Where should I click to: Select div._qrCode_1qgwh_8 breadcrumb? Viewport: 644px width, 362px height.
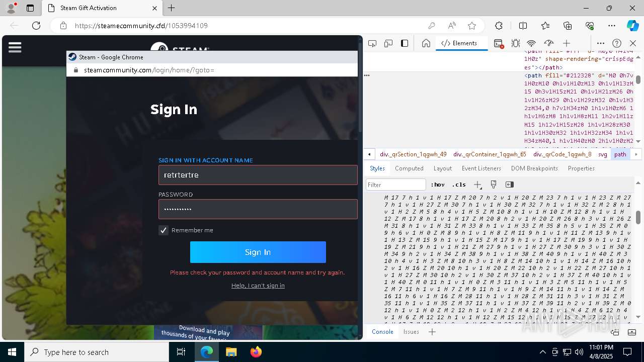562,154
